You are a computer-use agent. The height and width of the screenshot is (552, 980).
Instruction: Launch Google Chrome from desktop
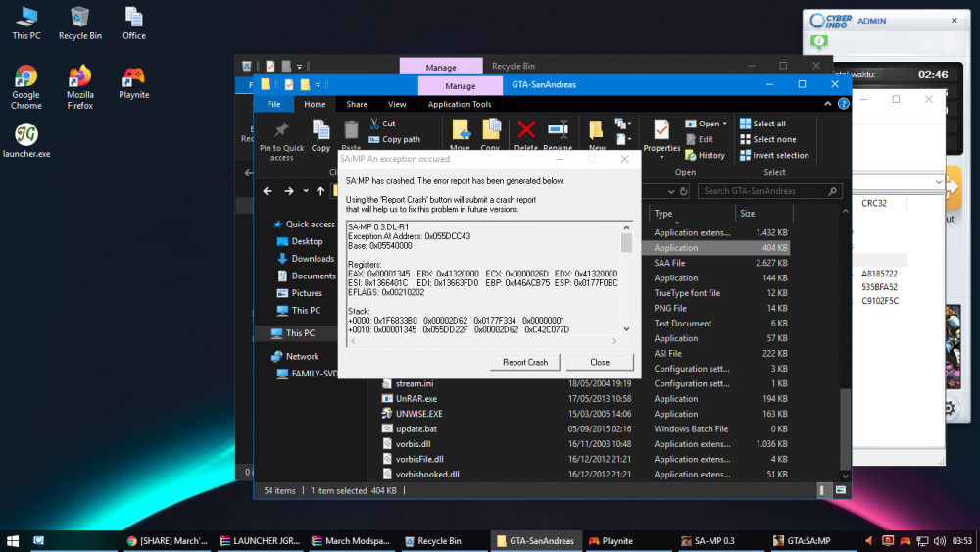click(x=26, y=87)
